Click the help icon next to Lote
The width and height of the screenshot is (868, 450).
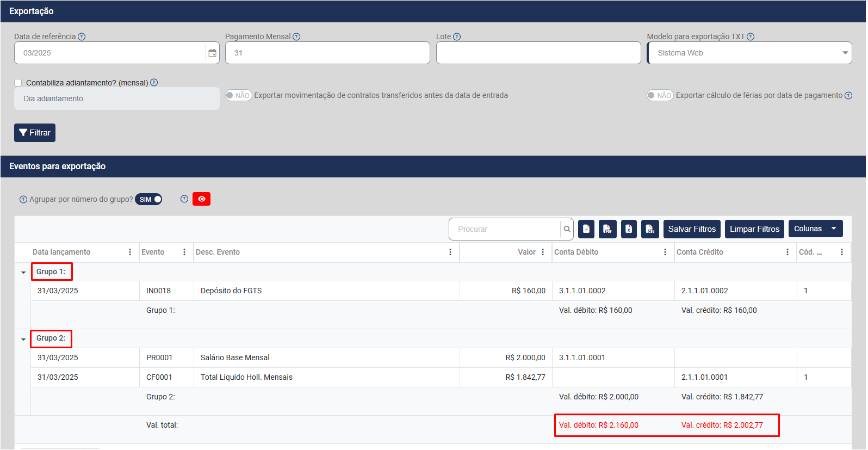click(x=457, y=36)
